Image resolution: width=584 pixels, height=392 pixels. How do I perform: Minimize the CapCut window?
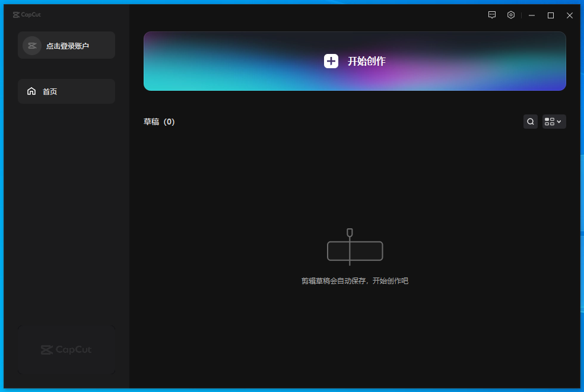532,15
